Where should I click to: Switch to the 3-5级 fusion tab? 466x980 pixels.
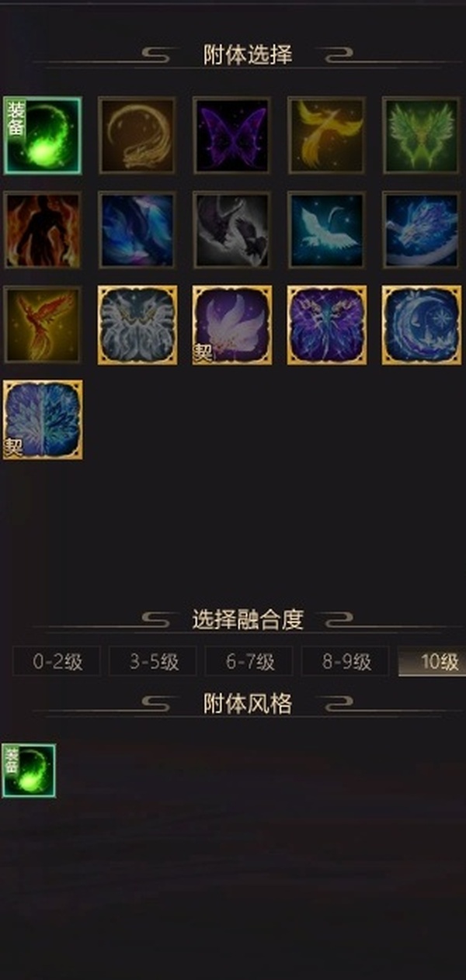pos(153,662)
